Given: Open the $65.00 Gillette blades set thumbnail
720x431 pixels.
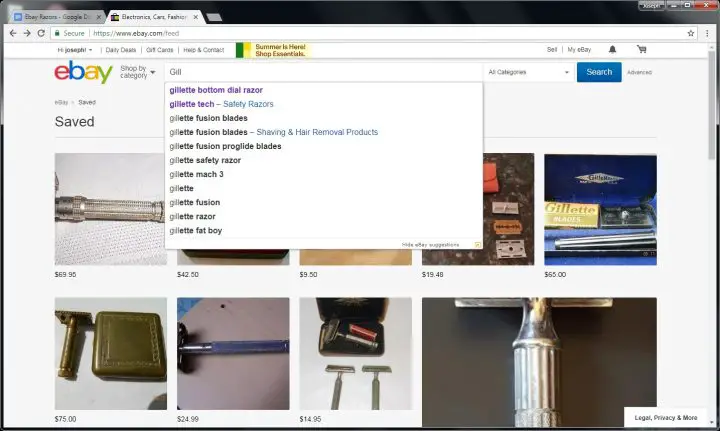Looking at the screenshot, I should (600, 209).
